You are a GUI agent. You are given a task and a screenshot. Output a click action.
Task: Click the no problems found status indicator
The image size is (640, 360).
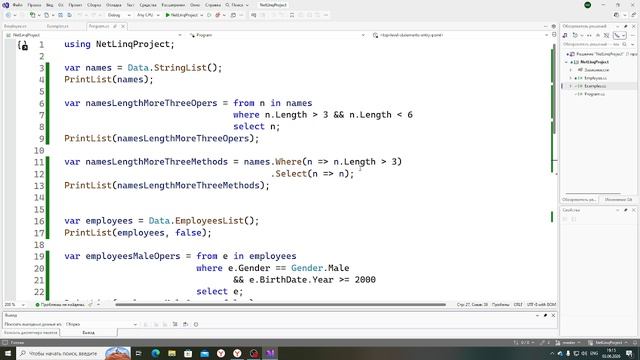60,304
